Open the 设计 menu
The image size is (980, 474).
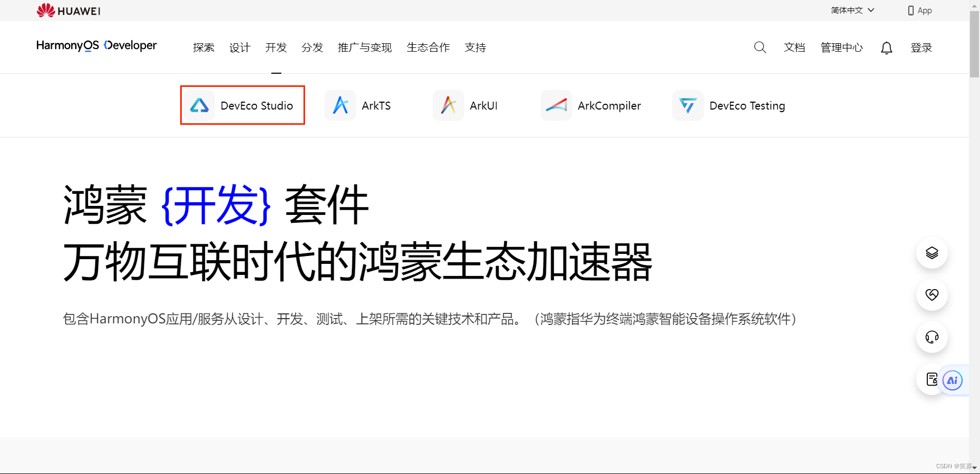[240, 47]
